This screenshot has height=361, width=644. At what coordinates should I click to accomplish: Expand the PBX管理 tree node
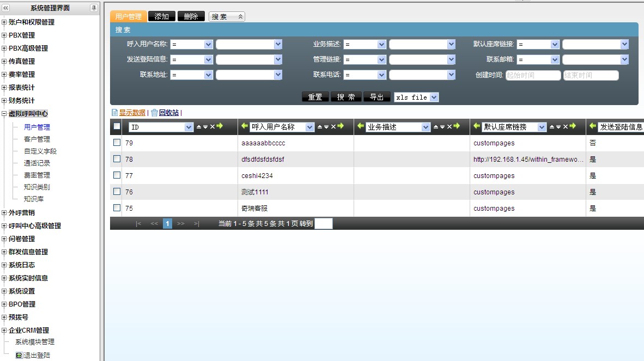click(4, 35)
